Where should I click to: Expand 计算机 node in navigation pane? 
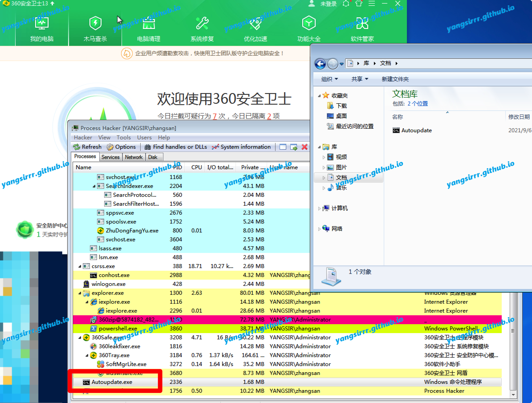[x=319, y=209]
